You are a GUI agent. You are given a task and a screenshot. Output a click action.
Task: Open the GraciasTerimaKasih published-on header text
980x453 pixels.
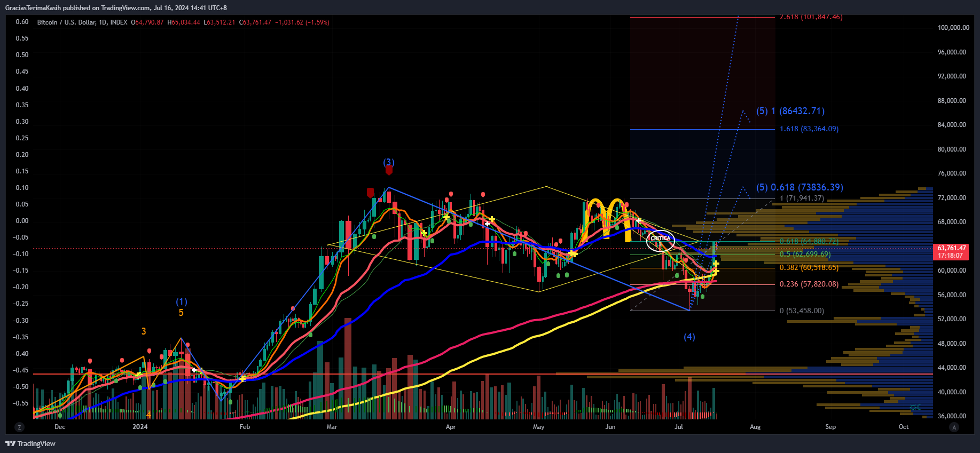point(116,8)
